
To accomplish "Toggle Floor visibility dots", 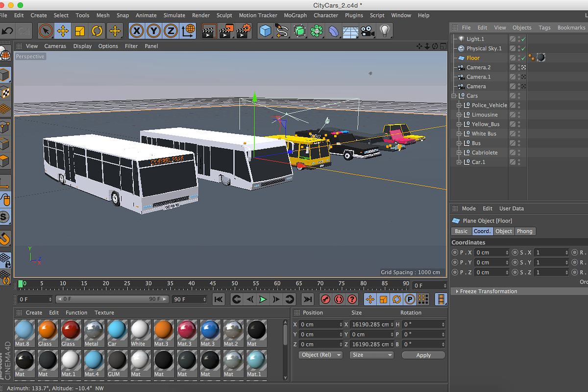I will [519, 58].
